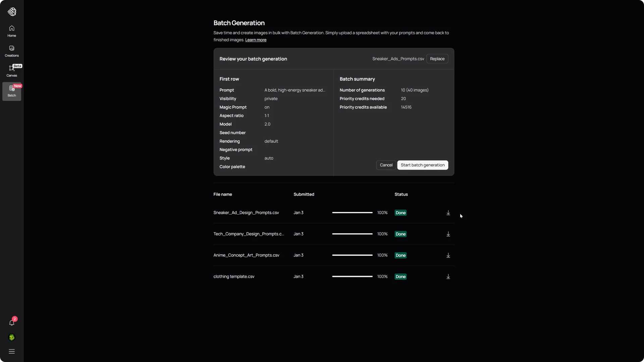Click Replace to swap Sneaker_Ads_Prompts.csv
The image size is (644, 362).
437,59
